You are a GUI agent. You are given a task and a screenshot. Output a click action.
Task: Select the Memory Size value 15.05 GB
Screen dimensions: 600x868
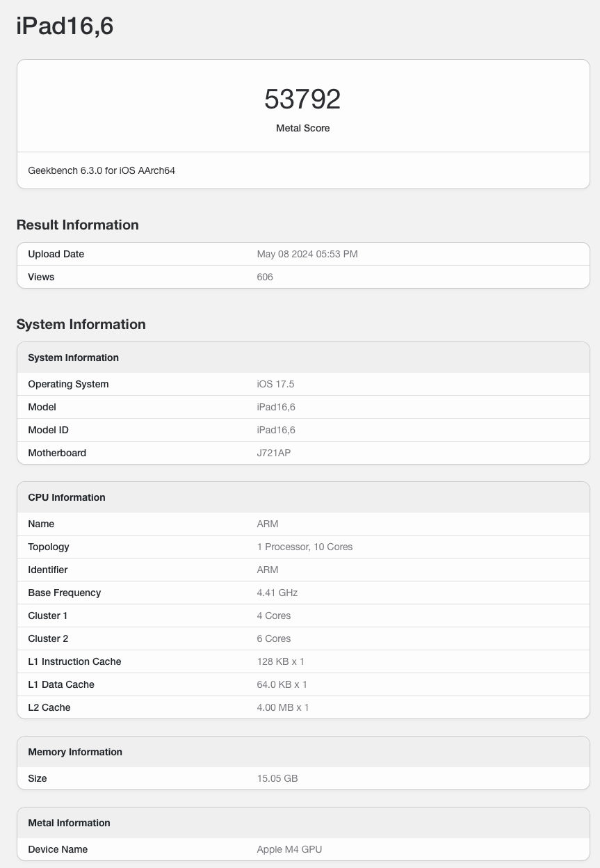coord(277,778)
